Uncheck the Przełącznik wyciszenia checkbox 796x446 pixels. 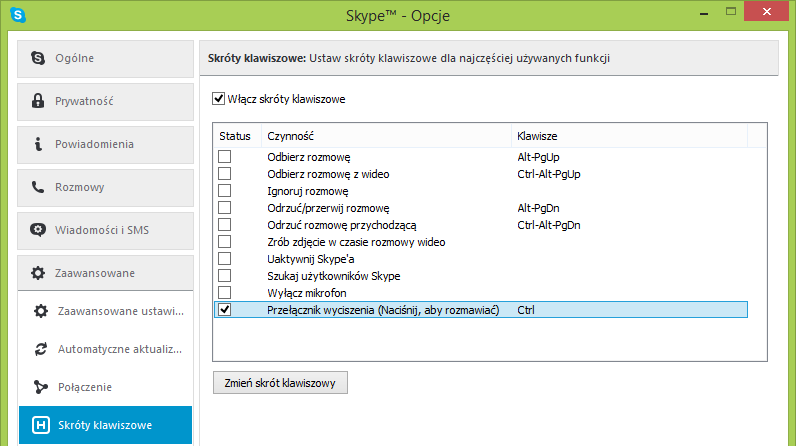pyautogui.click(x=224, y=310)
